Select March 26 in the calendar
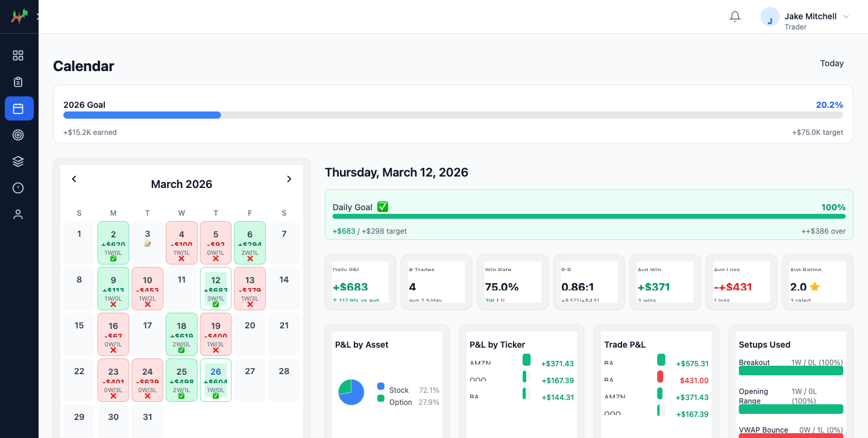The height and width of the screenshot is (438, 868). pos(215,380)
